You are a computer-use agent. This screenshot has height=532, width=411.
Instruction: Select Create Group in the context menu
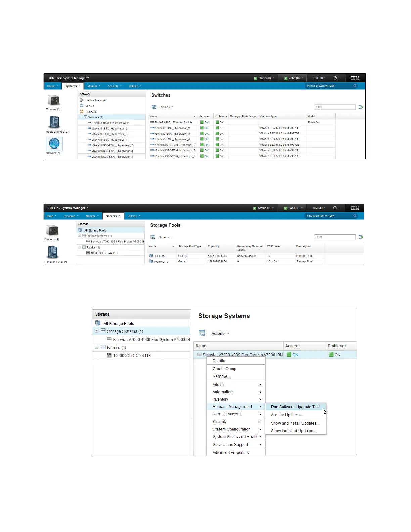tap(236, 369)
